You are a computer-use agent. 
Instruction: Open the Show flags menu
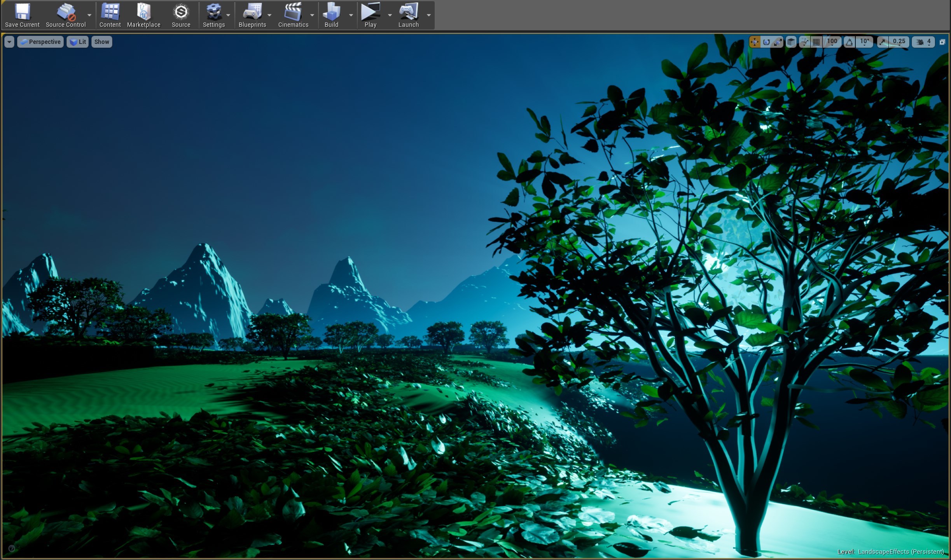101,42
